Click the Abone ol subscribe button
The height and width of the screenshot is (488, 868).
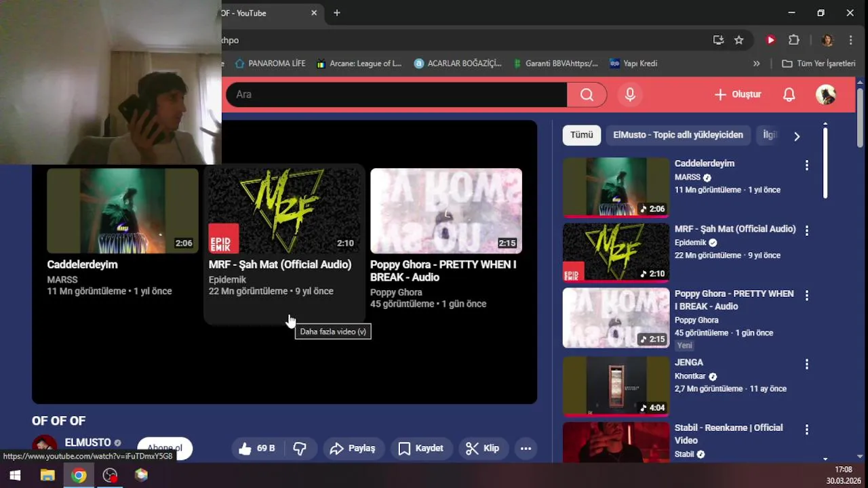[165, 448]
